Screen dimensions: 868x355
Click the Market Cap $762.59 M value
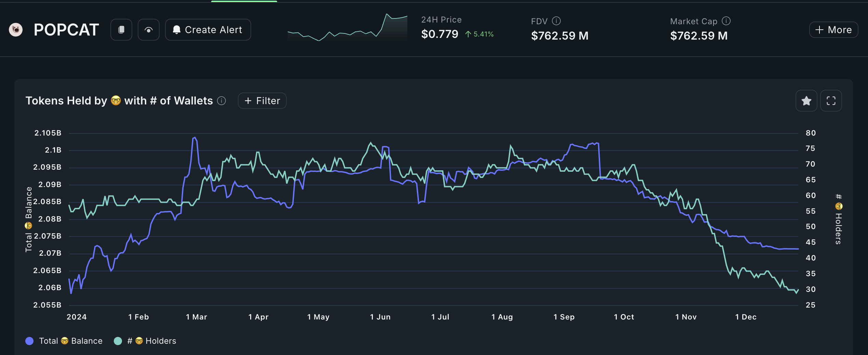tap(699, 35)
